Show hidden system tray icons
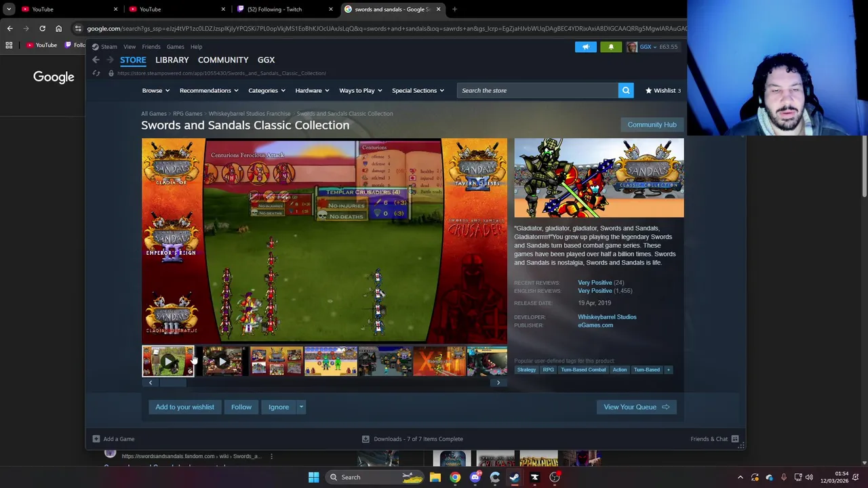This screenshot has height=488, width=868. (740, 477)
